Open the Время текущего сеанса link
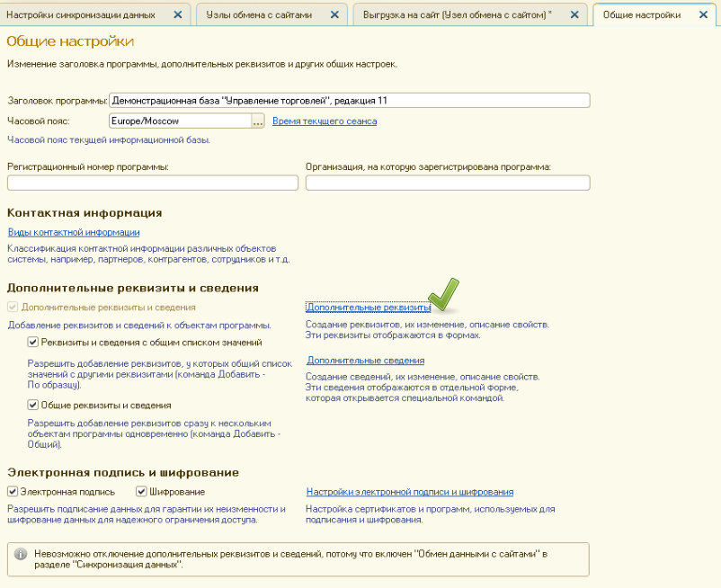 pyautogui.click(x=324, y=121)
